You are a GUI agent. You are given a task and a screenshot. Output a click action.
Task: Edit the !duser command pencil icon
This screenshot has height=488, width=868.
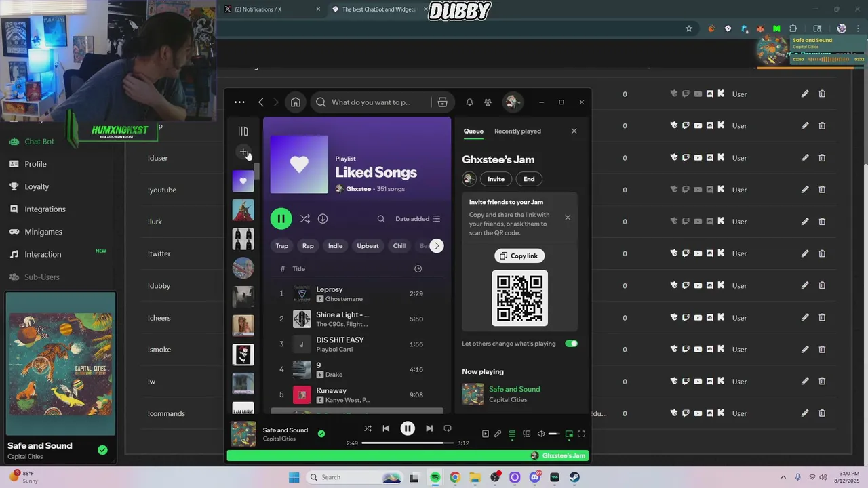pos(805,157)
